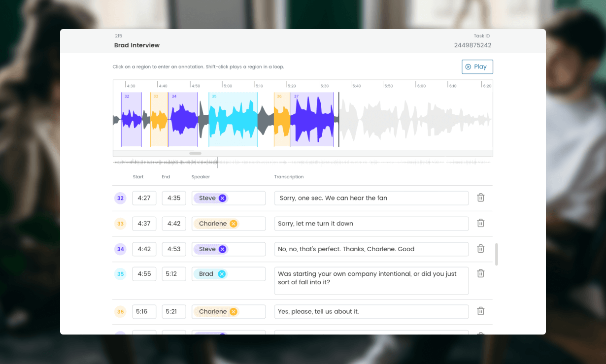Edit start time 4:27 of row 32
This screenshot has height=364, width=606.
[x=144, y=198]
